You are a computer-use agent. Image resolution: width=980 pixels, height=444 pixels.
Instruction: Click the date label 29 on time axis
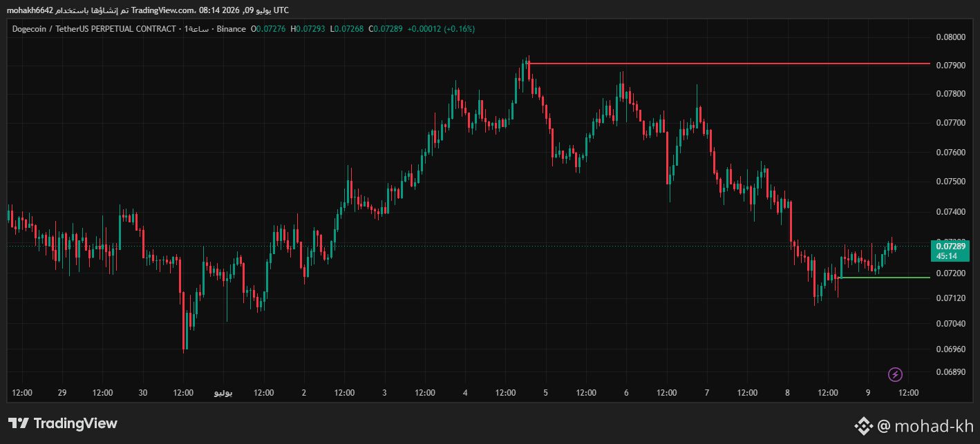point(62,393)
